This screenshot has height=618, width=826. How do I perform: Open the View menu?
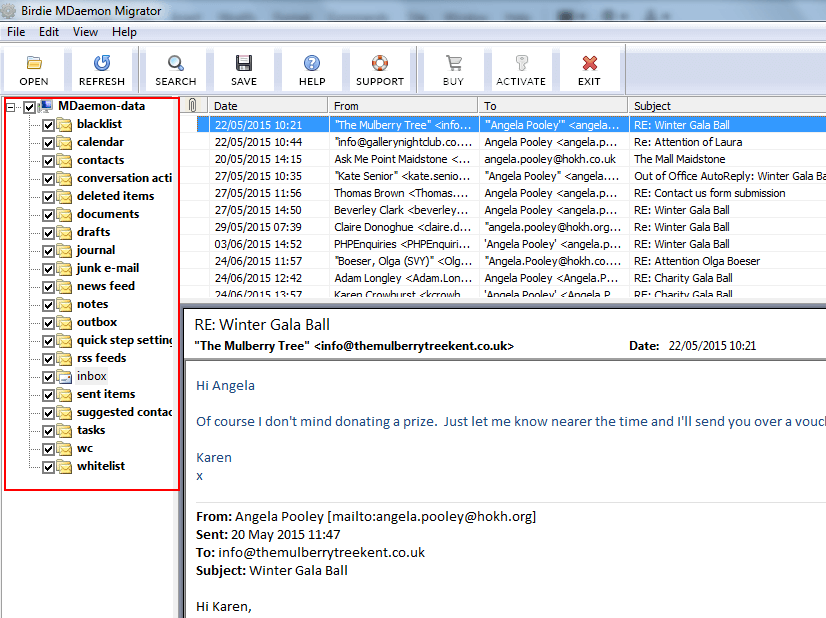85,32
